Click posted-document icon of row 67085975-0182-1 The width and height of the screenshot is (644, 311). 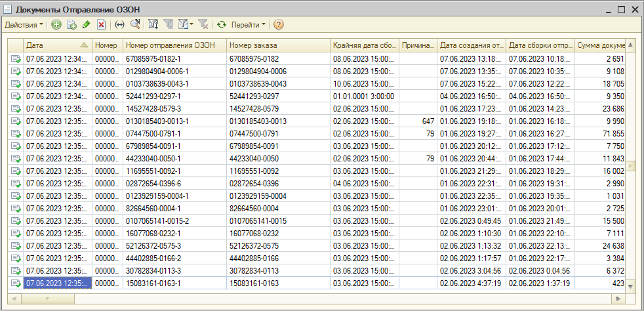tap(16, 58)
